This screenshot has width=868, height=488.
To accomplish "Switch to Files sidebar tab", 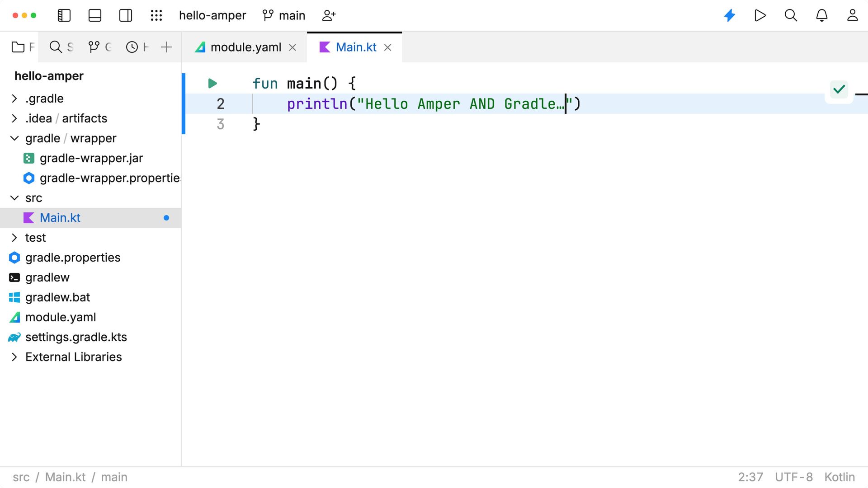I will pyautogui.click(x=23, y=47).
